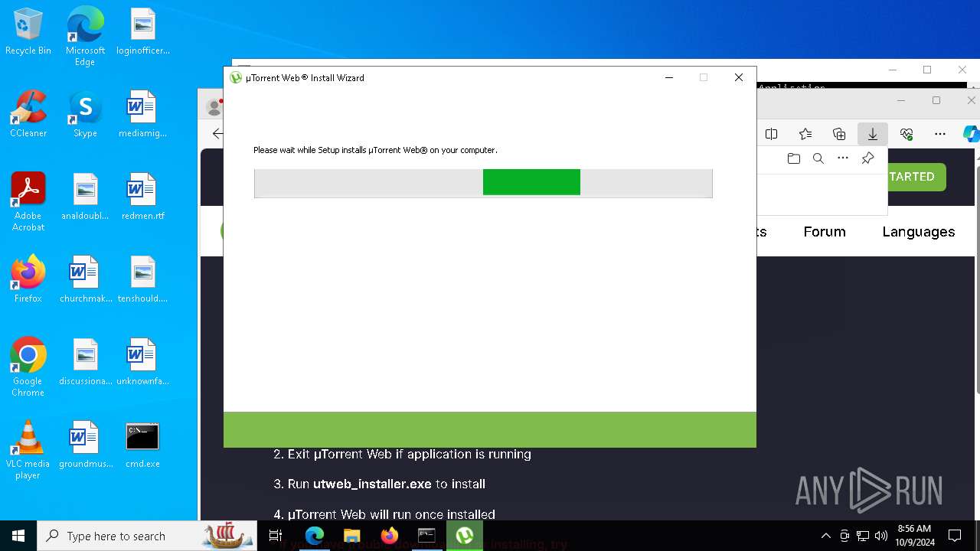Open Forum link on uTorrent page
The height and width of the screenshot is (551, 980).
825,232
